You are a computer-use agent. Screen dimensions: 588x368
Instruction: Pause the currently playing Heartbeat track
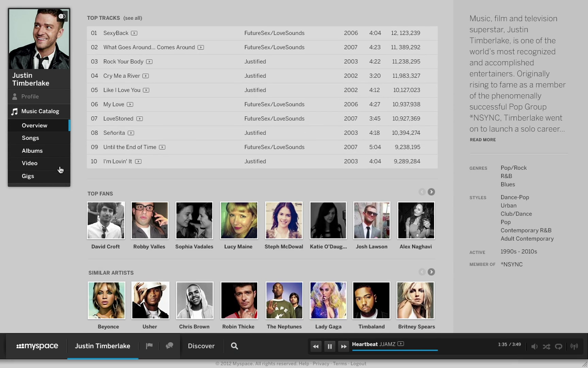click(329, 347)
